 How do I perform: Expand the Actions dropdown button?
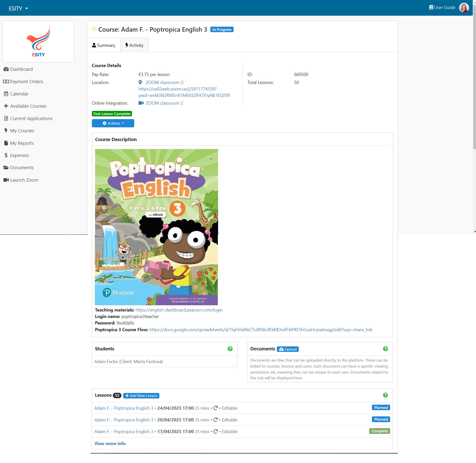point(113,123)
